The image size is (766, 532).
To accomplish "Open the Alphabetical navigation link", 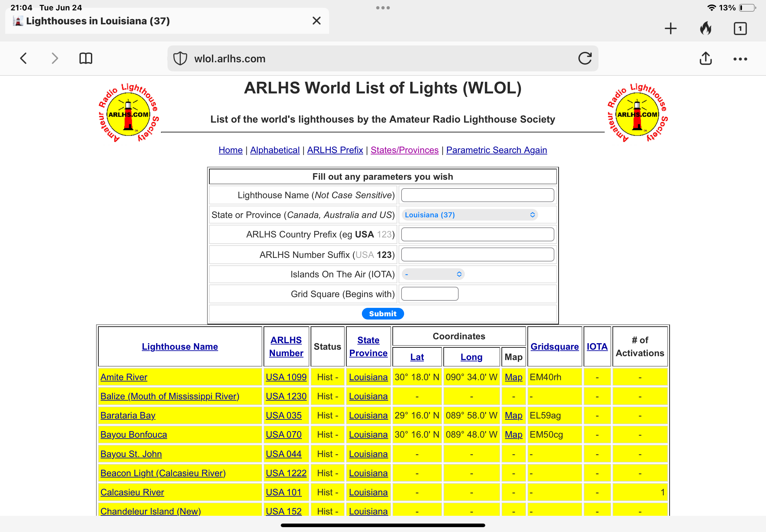I will (275, 150).
